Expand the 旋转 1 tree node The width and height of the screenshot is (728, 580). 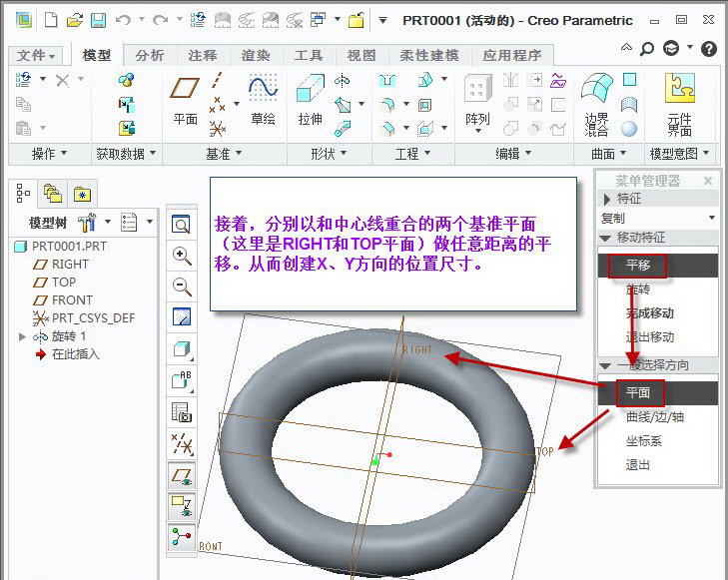pos(23,336)
